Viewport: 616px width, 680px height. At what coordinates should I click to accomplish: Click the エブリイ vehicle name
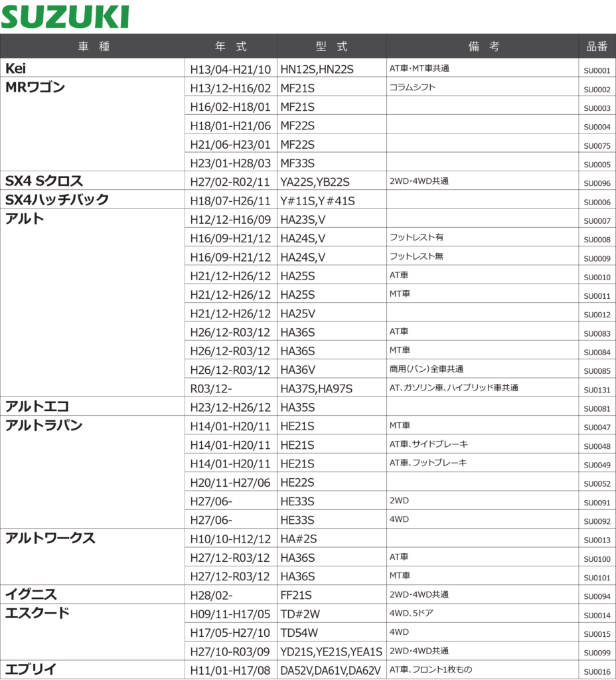(x=31, y=669)
